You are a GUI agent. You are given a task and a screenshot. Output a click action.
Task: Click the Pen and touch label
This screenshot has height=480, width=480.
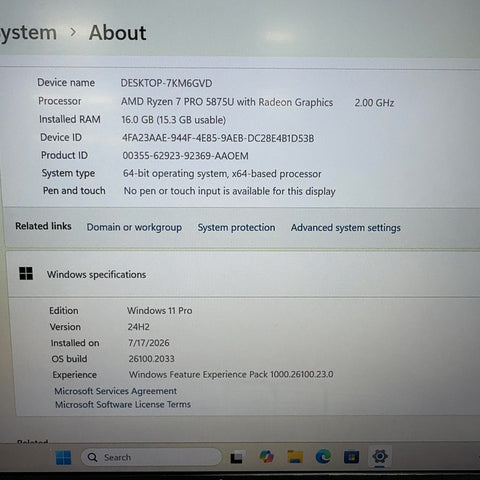point(74,191)
